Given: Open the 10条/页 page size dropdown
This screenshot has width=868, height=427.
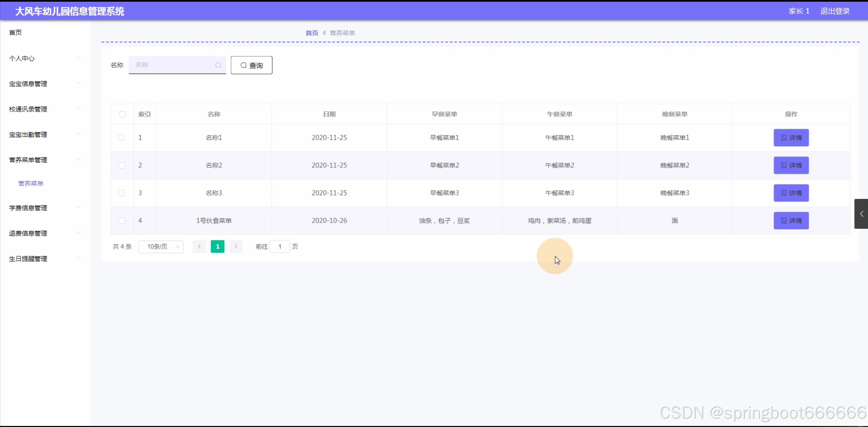Looking at the screenshot, I should [161, 246].
